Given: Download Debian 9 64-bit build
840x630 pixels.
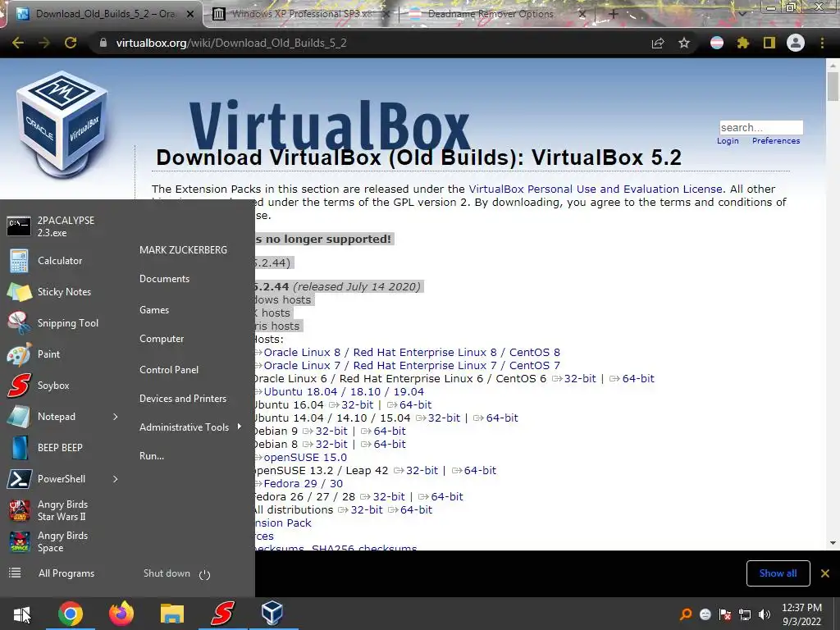Looking at the screenshot, I should point(389,431).
